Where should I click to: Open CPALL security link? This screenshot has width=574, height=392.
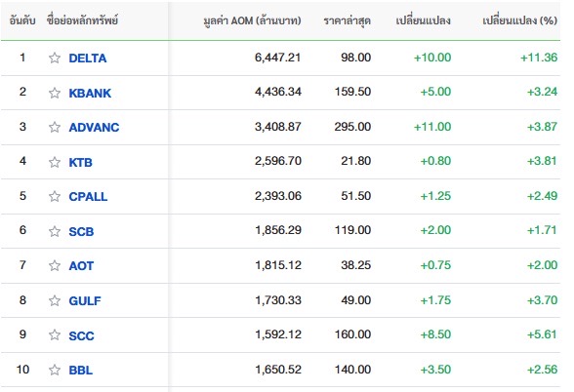coord(88,197)
